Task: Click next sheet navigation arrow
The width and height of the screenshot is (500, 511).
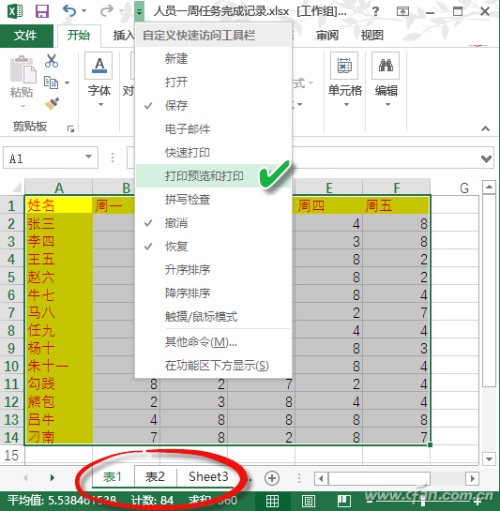Action: pos(52,478)
